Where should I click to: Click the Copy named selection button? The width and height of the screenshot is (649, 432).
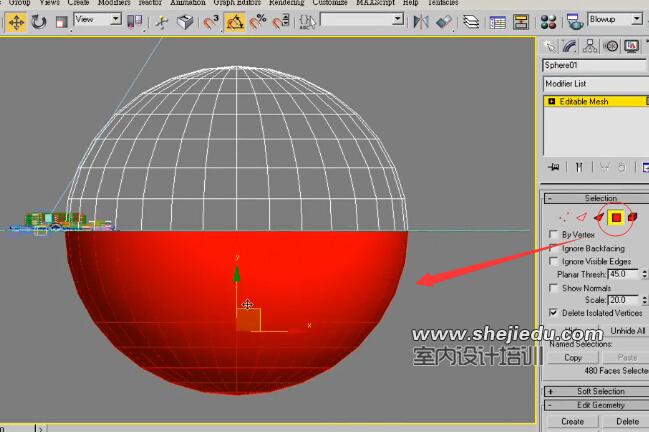pos(573,358)
